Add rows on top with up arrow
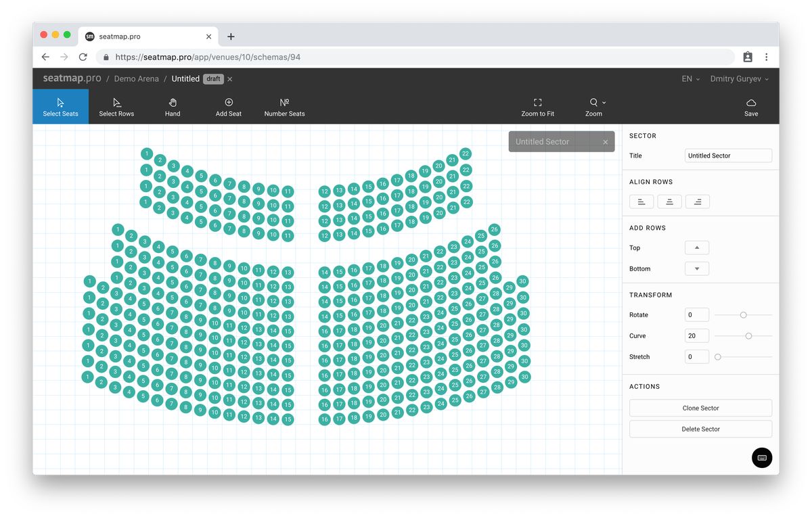Viewport: 812px width, 518px height. (696, 248)
